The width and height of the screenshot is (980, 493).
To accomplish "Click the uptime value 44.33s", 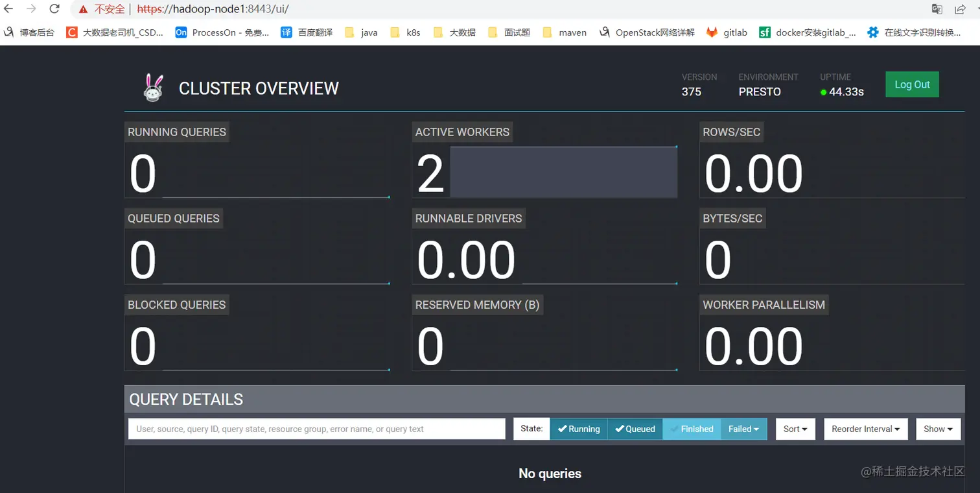I will click(x=846, y=91).
